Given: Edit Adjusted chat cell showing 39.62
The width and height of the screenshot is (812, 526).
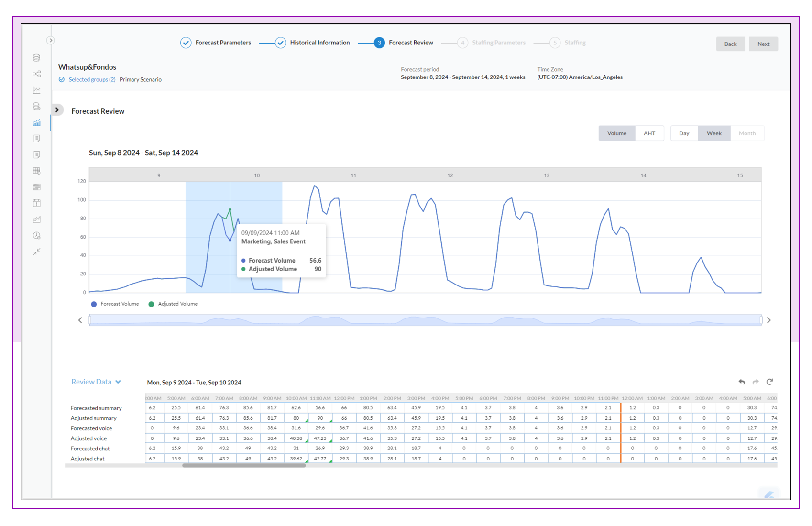Looking at the screenshot, I should (296, 459).
